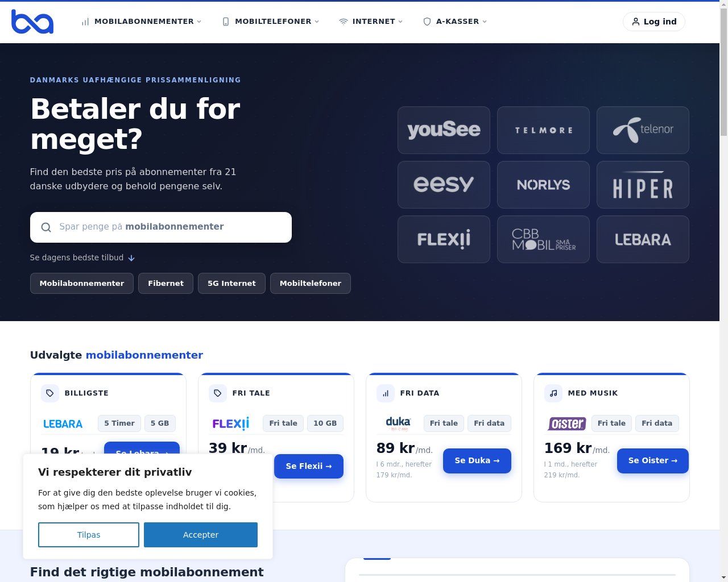Accept cookies with the Accepter button
Image resolution: width=728 pixels, height=582 pixels.
(x=201, y=535)
